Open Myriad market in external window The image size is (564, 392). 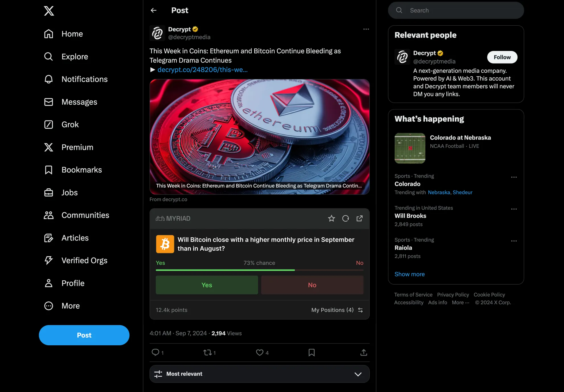tap(359, 219)
